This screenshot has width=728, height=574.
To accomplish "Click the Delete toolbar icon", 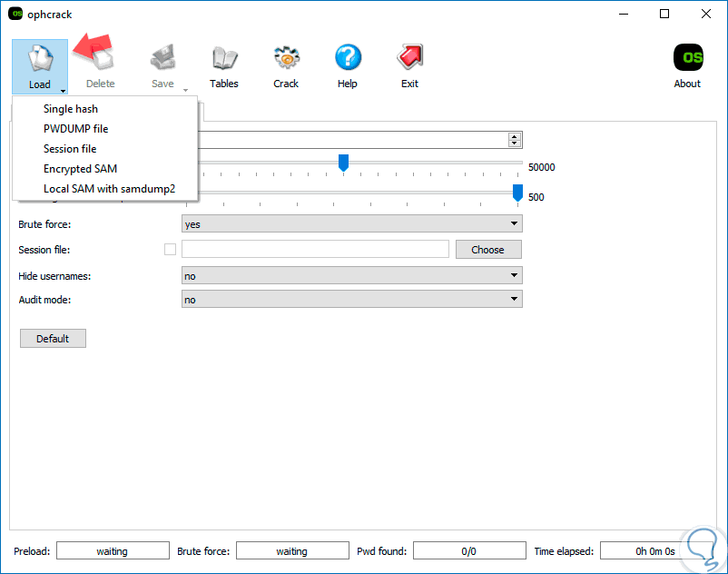I will (x=100, y=58).
